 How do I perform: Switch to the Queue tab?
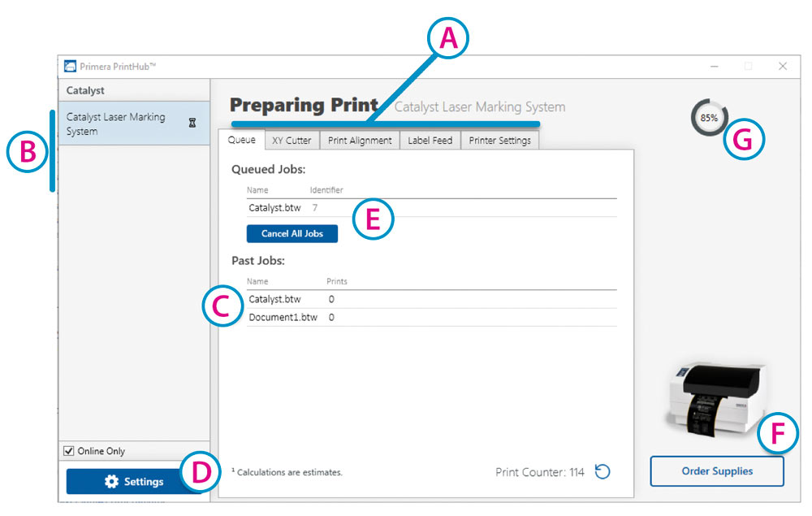coord(241,140)
